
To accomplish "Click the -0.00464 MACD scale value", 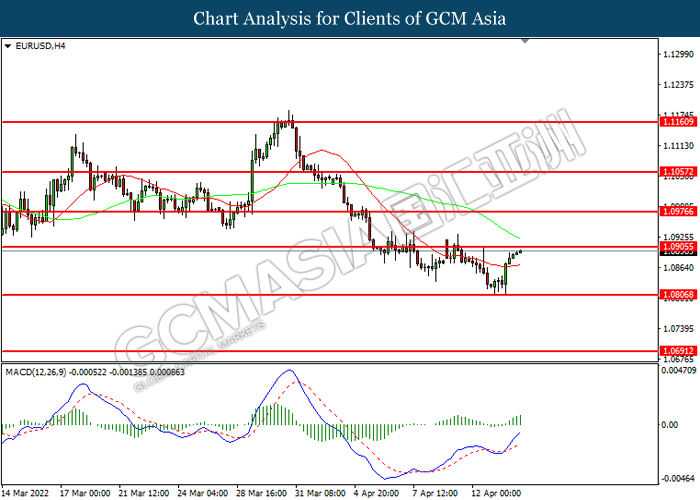I will click(x=679, y=479).
